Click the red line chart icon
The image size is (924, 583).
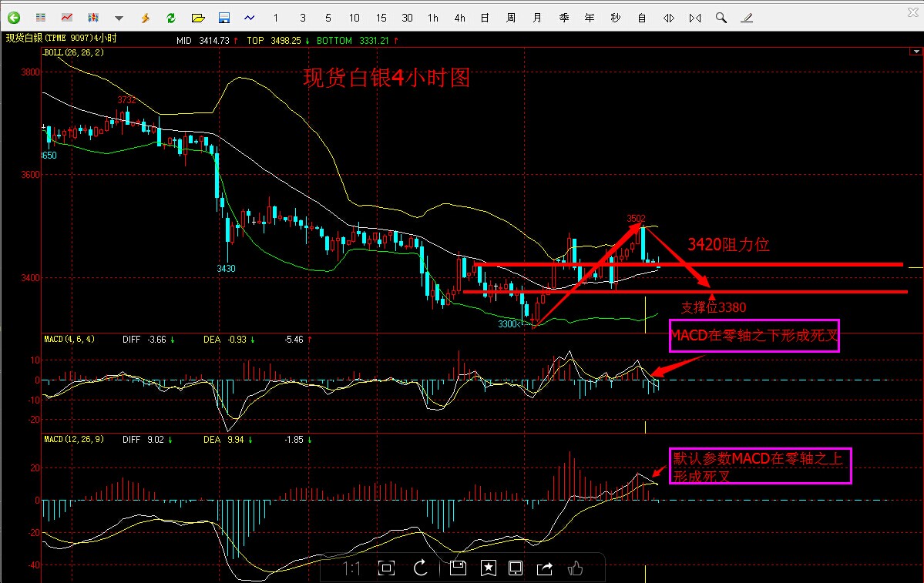(67, 18)
